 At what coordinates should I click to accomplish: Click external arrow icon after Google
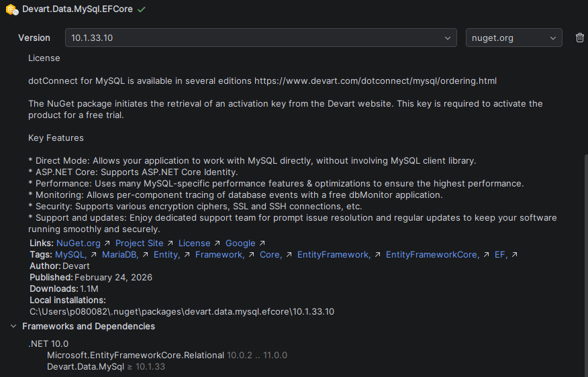262,244
